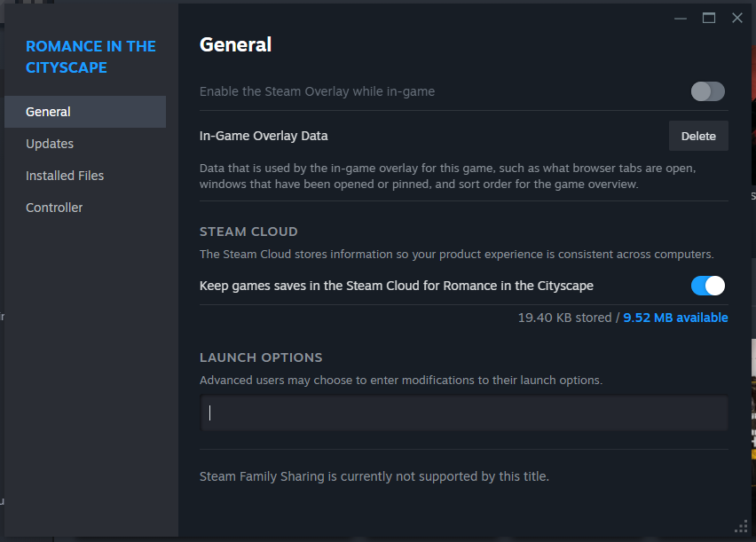Toggle the Steam Overlay while in-game switch
The width and height of the screenshot is (756, 542).
pos(707,91)
